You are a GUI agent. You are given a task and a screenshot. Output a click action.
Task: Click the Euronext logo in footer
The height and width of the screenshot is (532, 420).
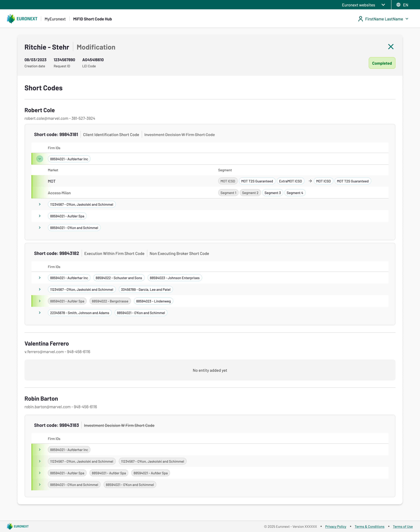point(18,526)
